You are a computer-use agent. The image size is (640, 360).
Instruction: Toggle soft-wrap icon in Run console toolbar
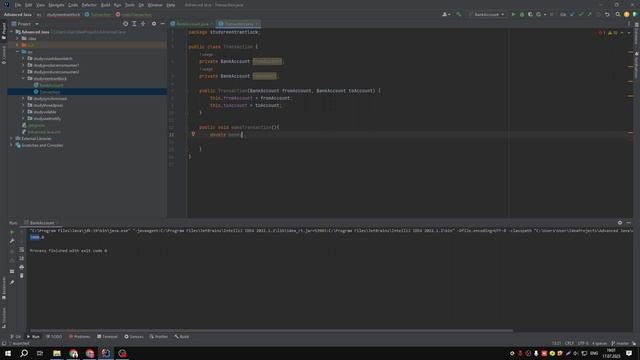(22, 249)
